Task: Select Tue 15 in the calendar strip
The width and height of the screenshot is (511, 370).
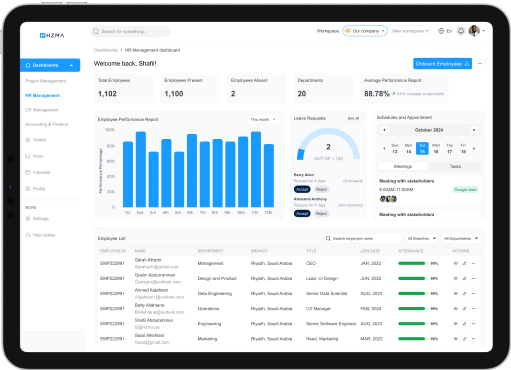Action: pos(422,149)
